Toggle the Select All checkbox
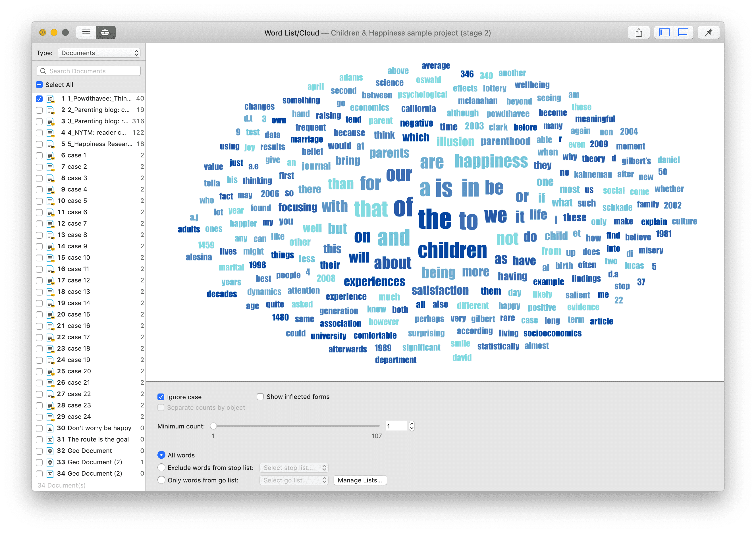Viewport: 756px width, 533px height. 39,85
